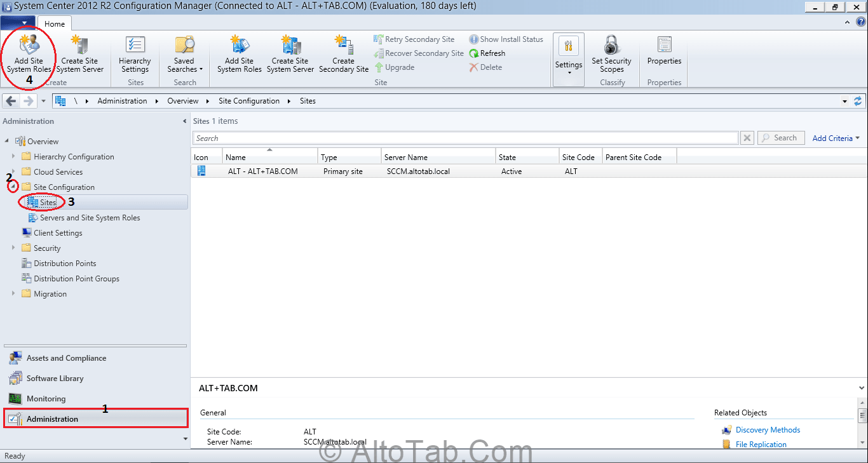Click Add Site System Roles in Site group

pos(240,55)
